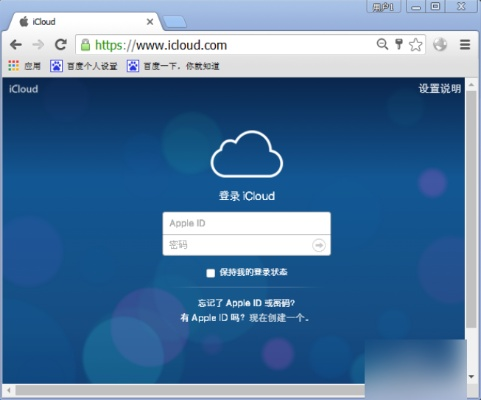Viewport: 481px width, 400px height.
Task: Open the forgot Apple ID or password link
Action: [x=246, y=303]
